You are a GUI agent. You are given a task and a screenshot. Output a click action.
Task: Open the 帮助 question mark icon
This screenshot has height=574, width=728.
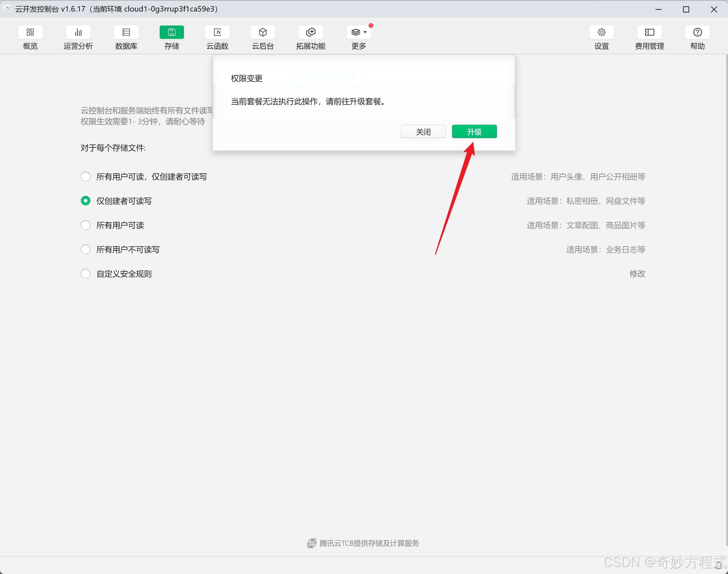[697, 32]
